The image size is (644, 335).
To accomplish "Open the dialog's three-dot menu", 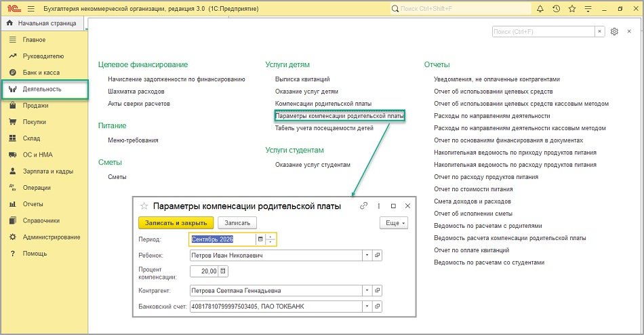I will [379, 206].
